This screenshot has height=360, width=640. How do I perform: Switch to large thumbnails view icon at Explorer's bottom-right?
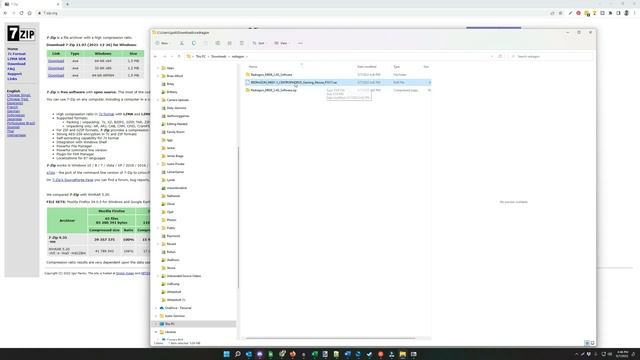click(x=592, y=343)
